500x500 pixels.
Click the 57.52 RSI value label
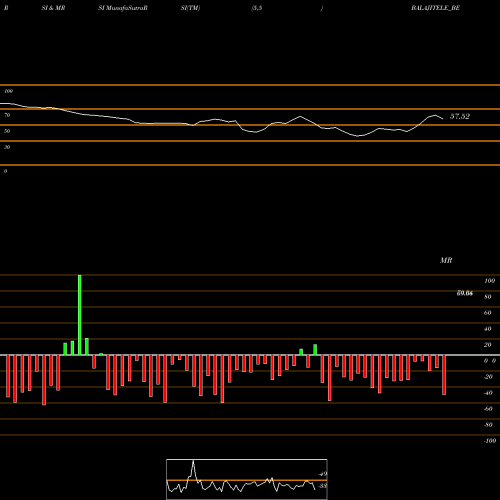460,116
